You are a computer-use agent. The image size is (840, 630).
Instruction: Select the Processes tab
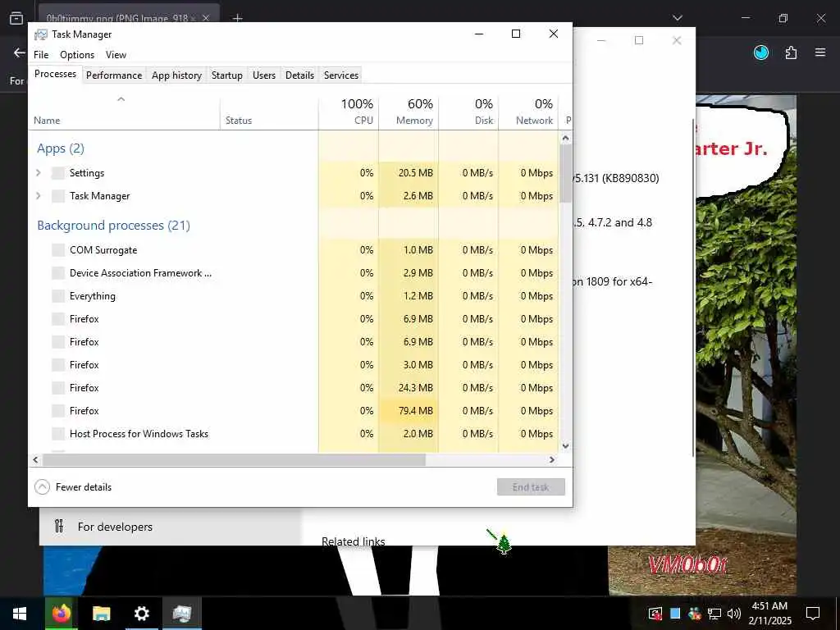click(55, 74)
